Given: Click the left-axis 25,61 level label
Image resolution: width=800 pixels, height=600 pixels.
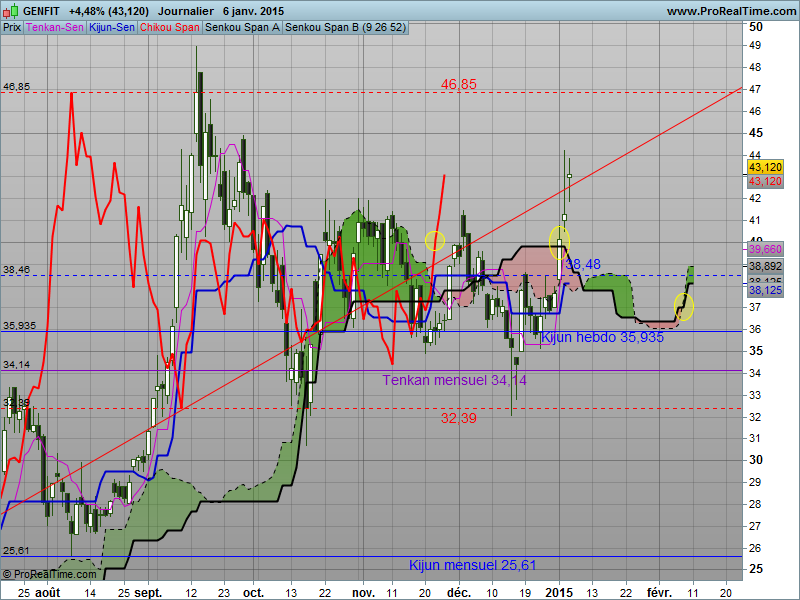Looking at the screenshot, I should [x=16, y=551].
